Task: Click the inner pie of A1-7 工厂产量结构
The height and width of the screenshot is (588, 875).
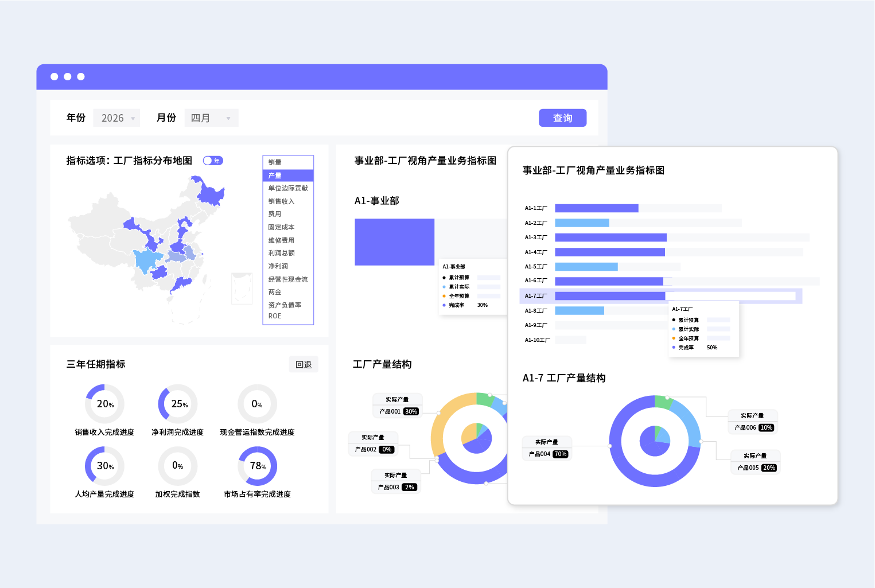Action: click(655, 441)
